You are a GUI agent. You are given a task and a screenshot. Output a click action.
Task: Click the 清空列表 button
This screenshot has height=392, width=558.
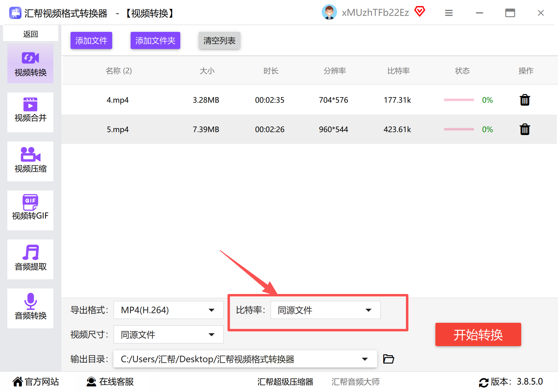219,40
